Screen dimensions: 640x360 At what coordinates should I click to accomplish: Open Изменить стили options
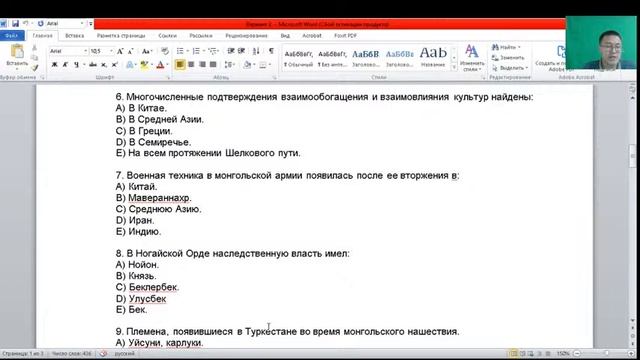[471, 58]
